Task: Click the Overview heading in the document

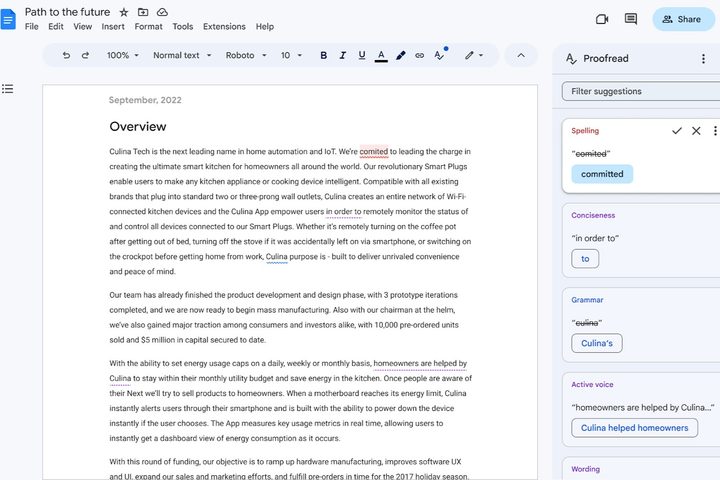Action: click(x=138, y=126)
